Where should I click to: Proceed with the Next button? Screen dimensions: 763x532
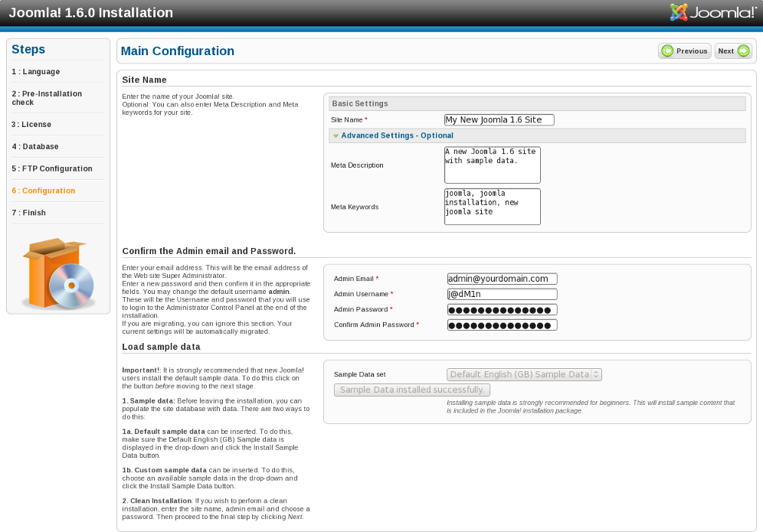click(x=733, y=51)
